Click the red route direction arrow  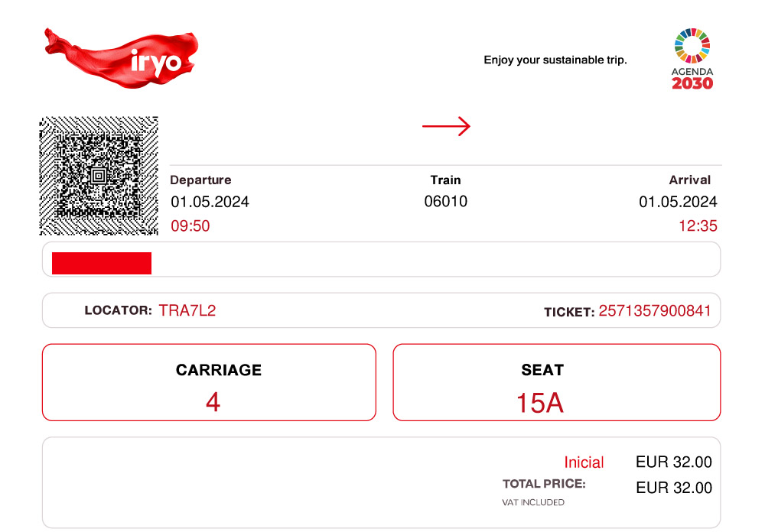tap(447, 126)
